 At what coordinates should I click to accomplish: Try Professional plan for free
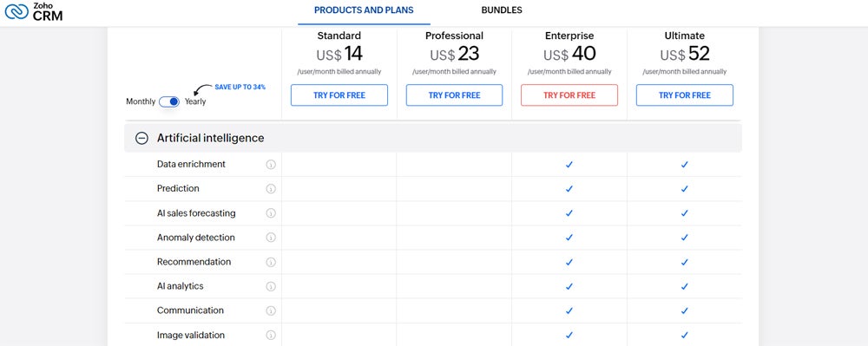455,95
